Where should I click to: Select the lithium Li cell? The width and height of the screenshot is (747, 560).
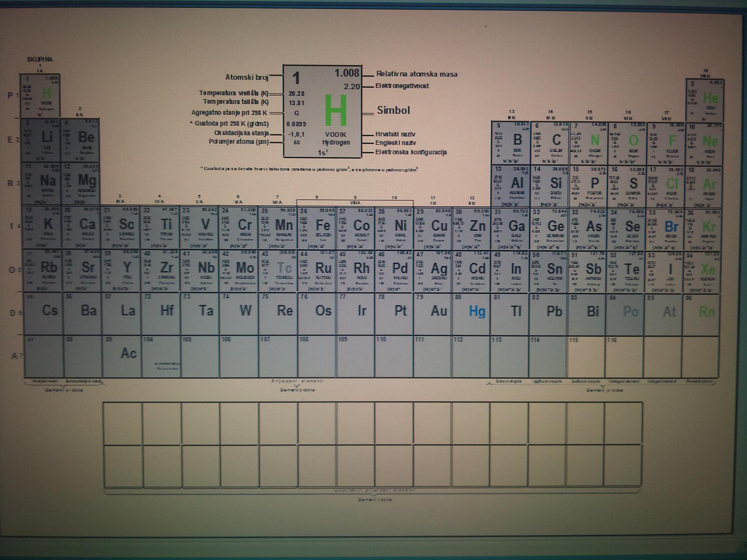[41, 140]
